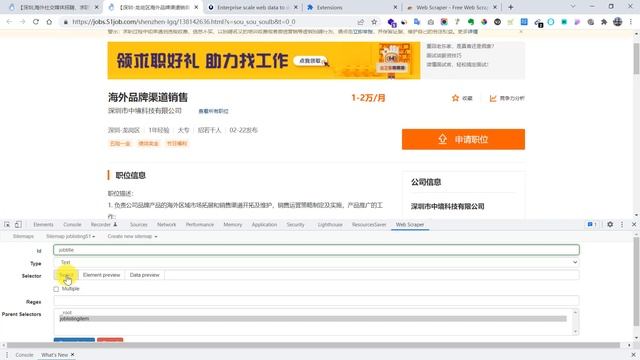
Task: Select the Web Scraper DevTools tab
Action: (x=410, y=224)
